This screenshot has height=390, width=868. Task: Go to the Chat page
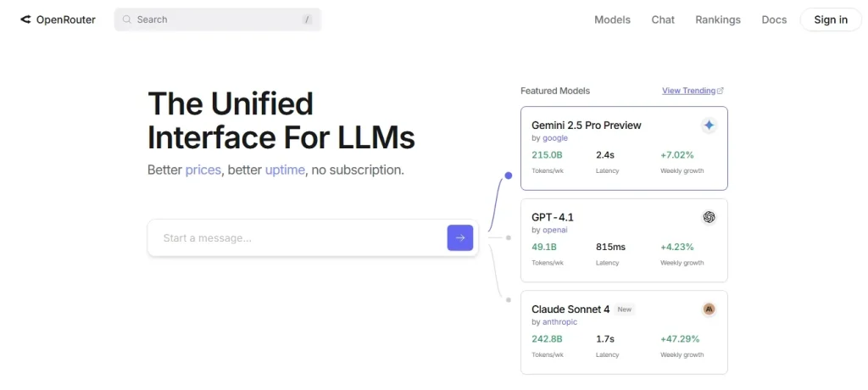coord(663,19)
